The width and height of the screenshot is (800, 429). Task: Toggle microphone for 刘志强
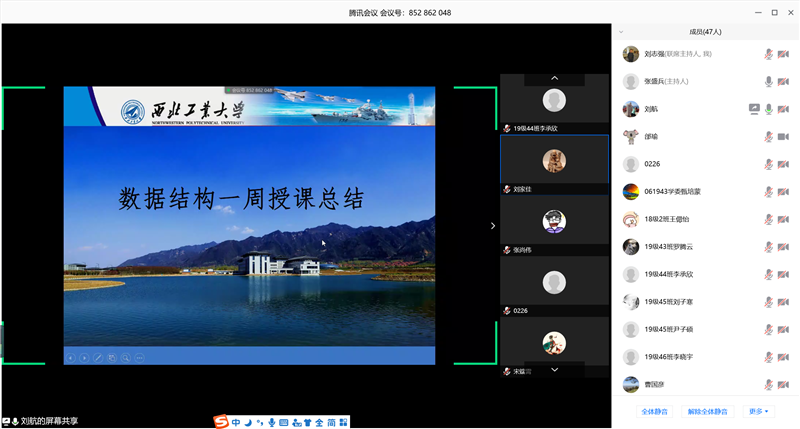[x=768, y=54]
